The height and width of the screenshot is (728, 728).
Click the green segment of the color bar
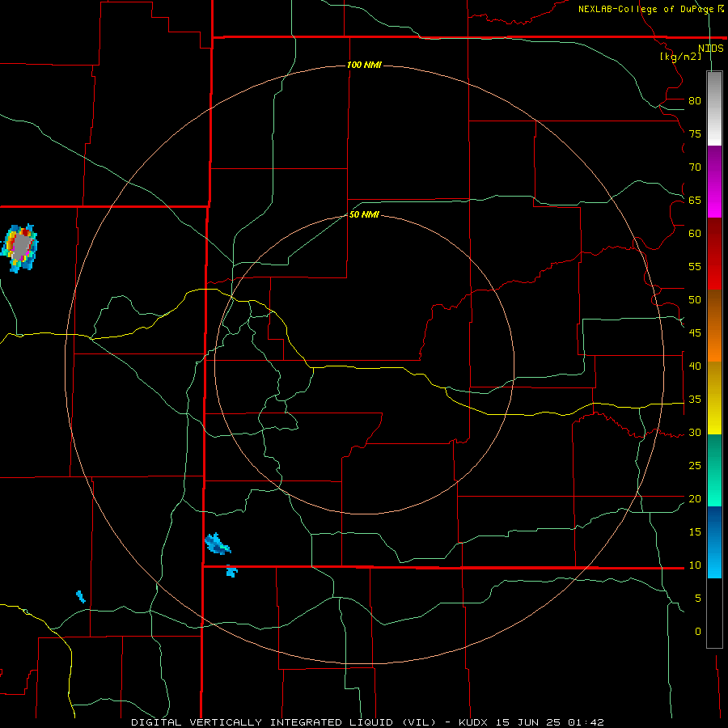coord(714,470)
